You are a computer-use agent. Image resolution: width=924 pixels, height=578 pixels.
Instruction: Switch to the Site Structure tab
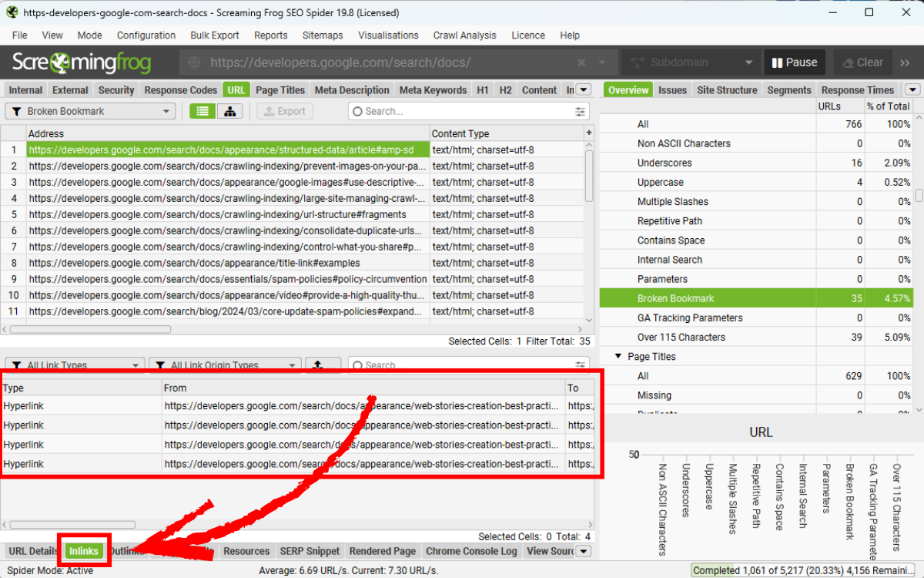pyautogui.click(x=727, y=89)
